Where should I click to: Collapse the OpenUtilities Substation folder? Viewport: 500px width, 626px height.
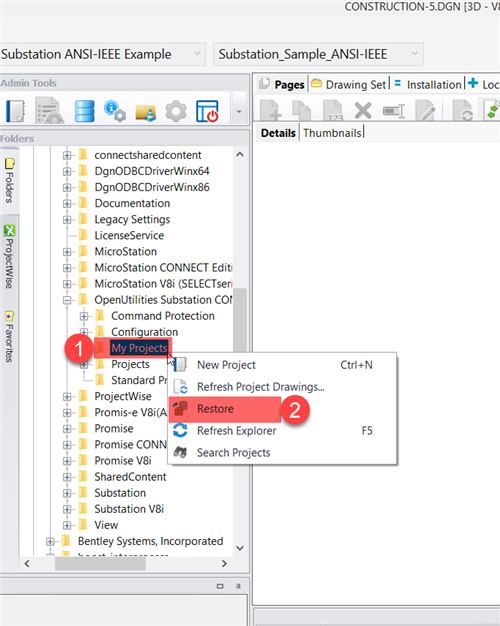67,300
